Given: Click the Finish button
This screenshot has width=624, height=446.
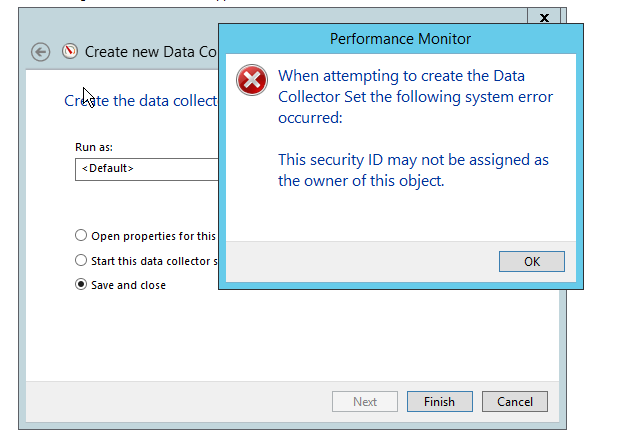Looking at the screenshot, I should click(x=440, y=401).
